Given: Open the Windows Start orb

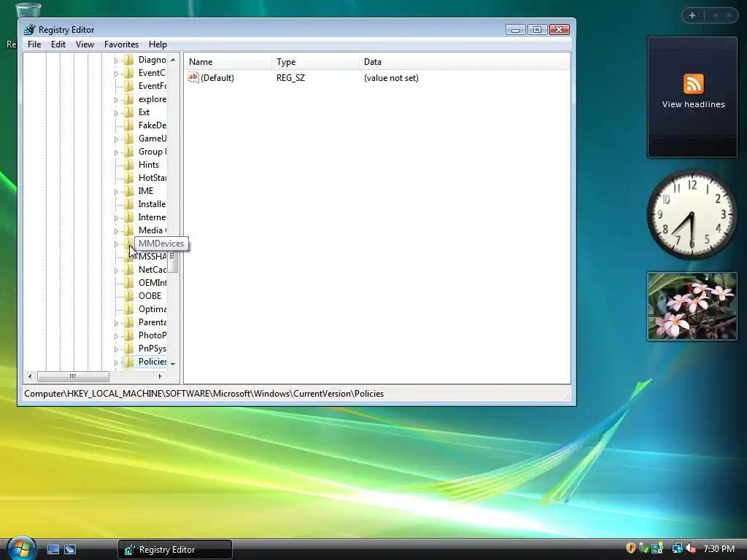Looking at the screenshot, I should click(x=21, y=548).
